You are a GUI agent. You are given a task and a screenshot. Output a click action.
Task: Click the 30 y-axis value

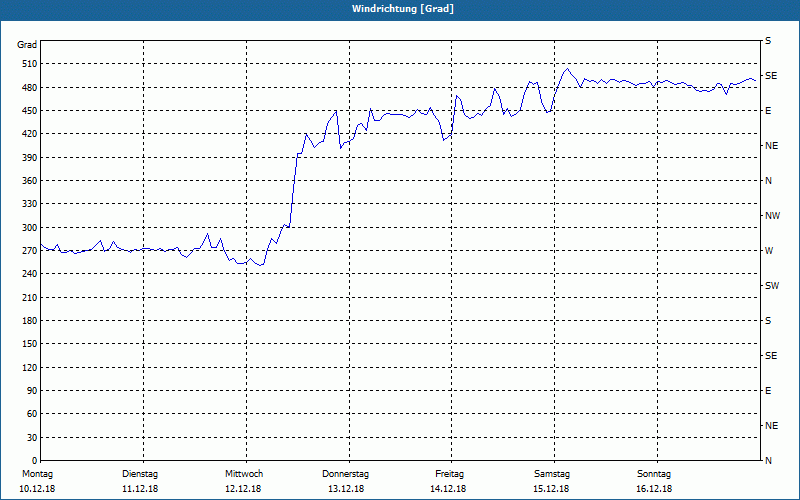coord(32,437)
